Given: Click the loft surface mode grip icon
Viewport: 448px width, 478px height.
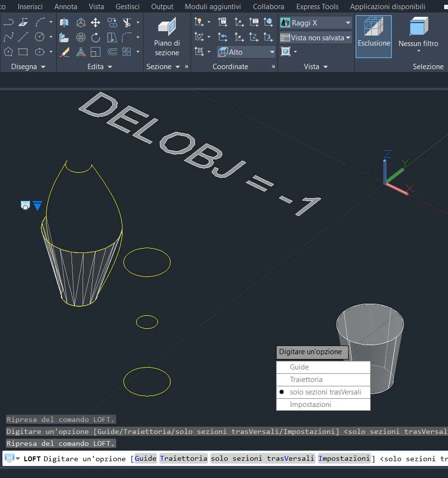Looking at the screenshot, I should pyautogui.click(x=25, y=205).
